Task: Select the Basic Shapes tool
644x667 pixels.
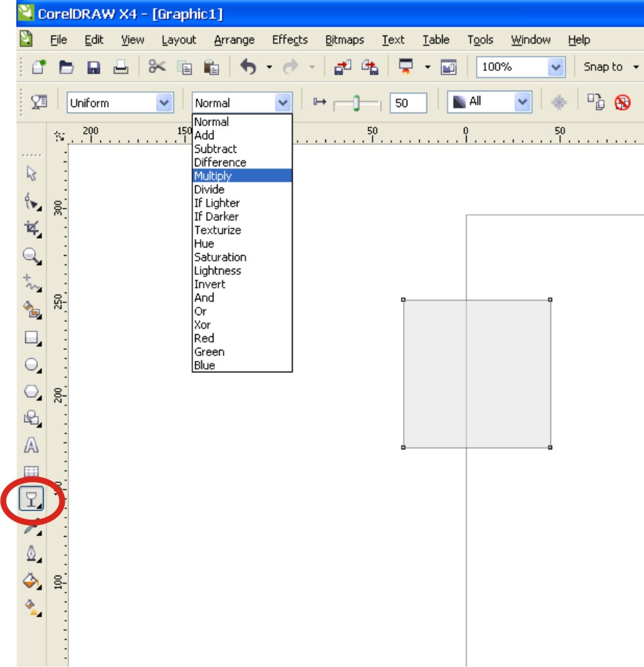Action: [x=32, y=419]
